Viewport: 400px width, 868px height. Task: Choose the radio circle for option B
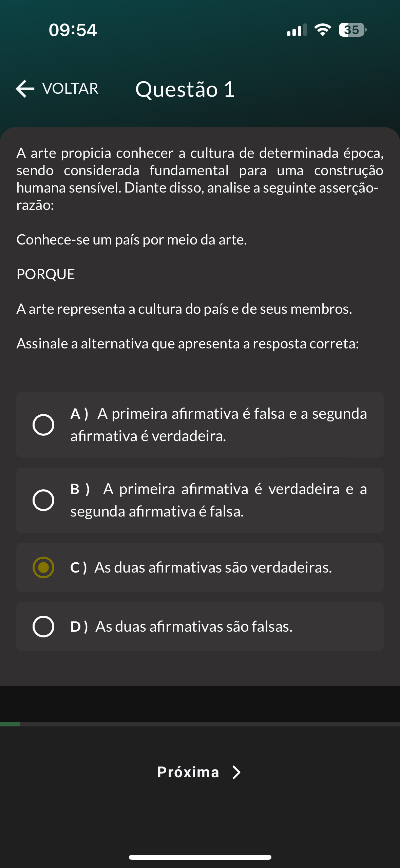(43, 500)
